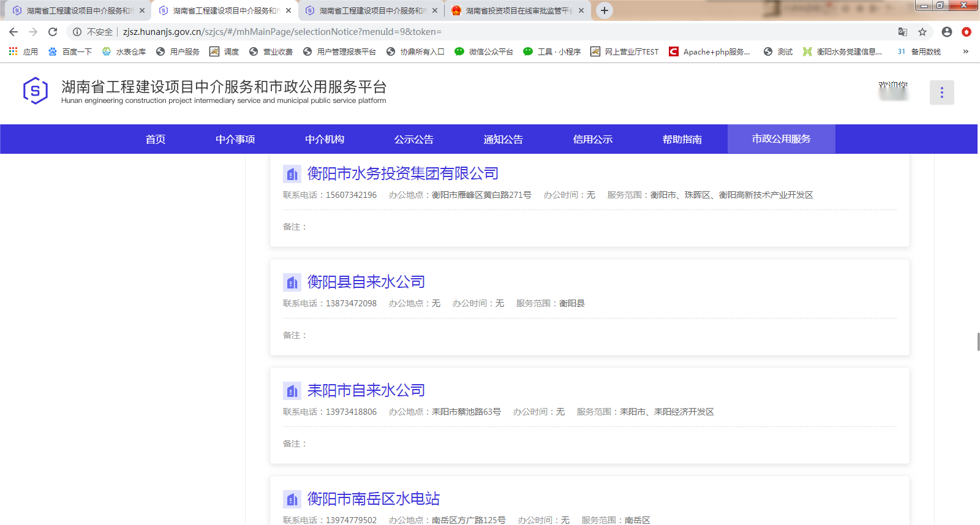980x525 pixels.
Task: Go back using browser back arrow
Action: pos(13,32)
